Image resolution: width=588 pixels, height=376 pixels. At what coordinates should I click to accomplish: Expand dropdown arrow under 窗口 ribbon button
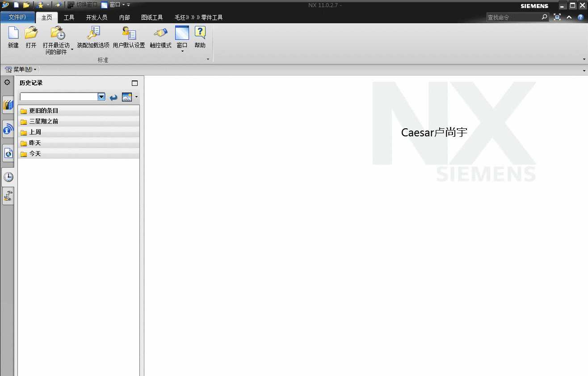pos(182,51)
